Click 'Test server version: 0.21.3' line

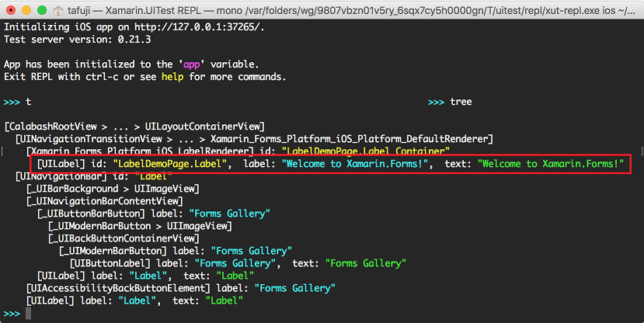coord(77,40)
